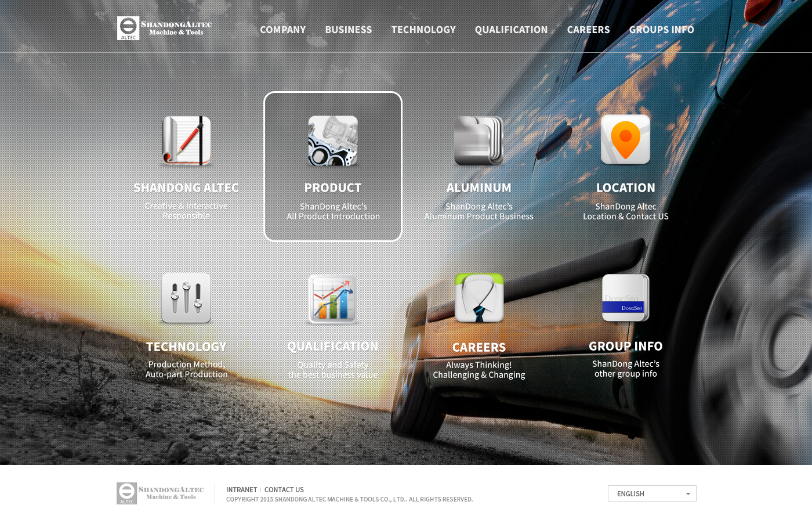Open the Group Info DongSeo icon
This screenshot has width=812, height=523.
tap(625, 298)
